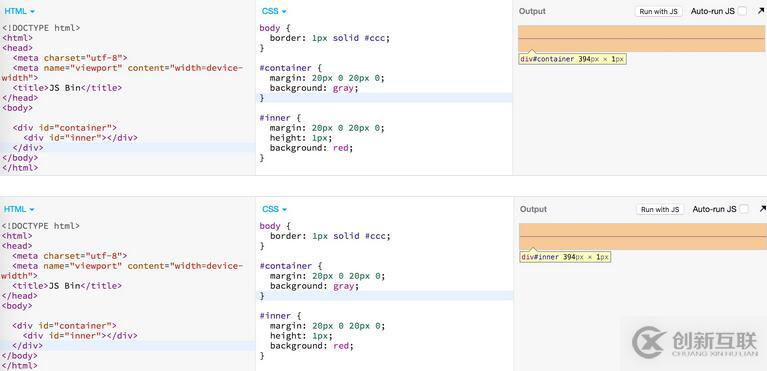Click the lower Run with JS button
The width and height of the screenshot is (767, 371).
[x=660, y=209]
